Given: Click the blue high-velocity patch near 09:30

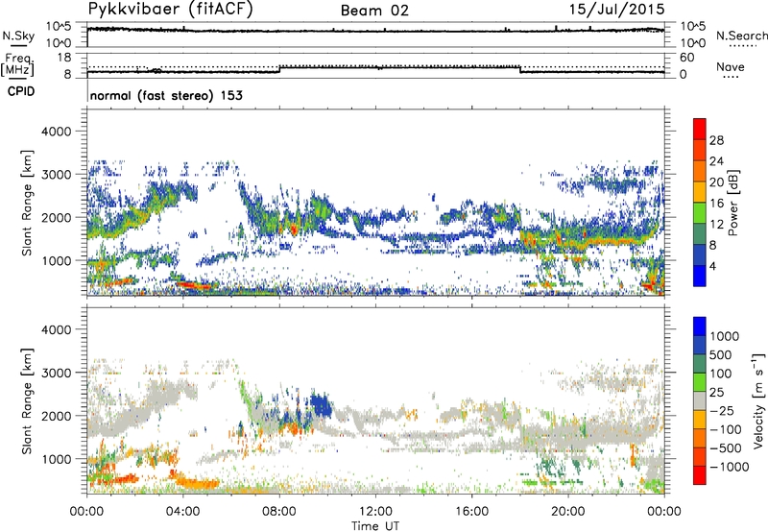Looking at the screenshot, I should [x=321, y=405].
